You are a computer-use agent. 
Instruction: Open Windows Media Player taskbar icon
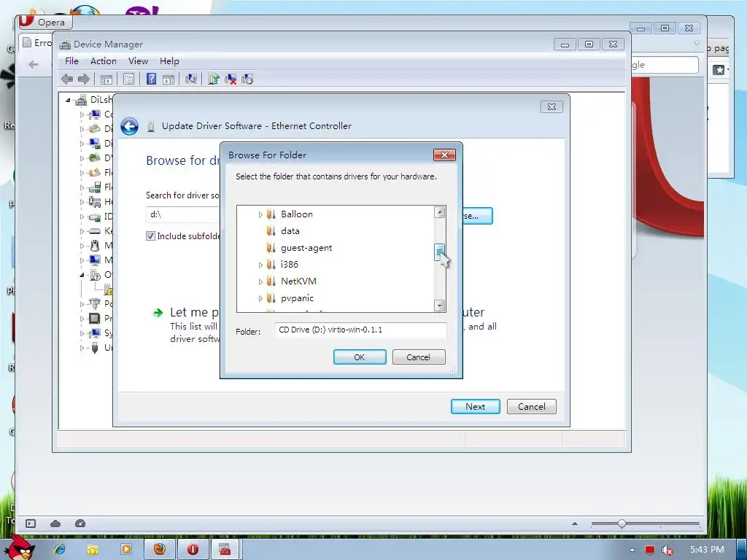[x=125, y=549]
